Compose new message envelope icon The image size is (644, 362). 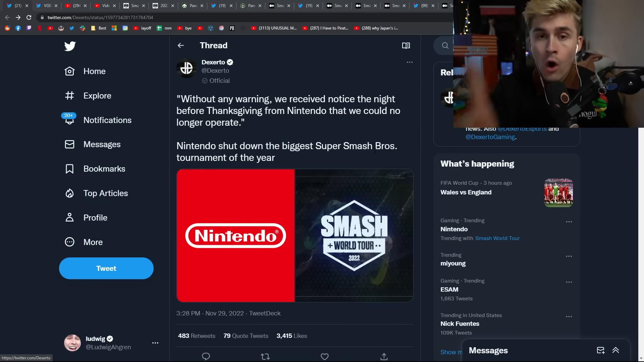pos(600,350)
